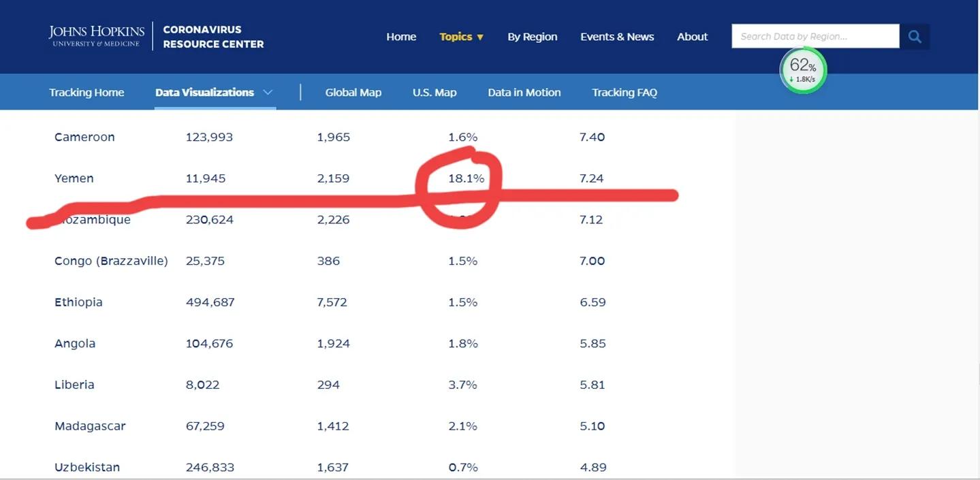Expand the Data Visualizations chevron

point(268,93)
